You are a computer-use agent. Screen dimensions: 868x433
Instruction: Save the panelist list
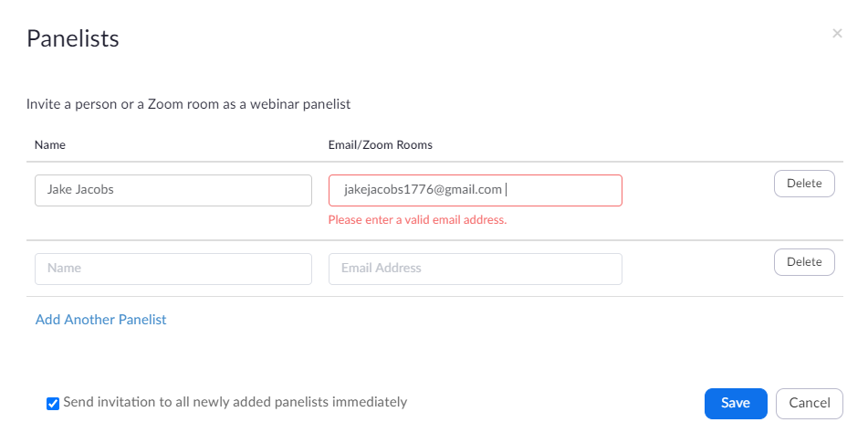point(736,403)
